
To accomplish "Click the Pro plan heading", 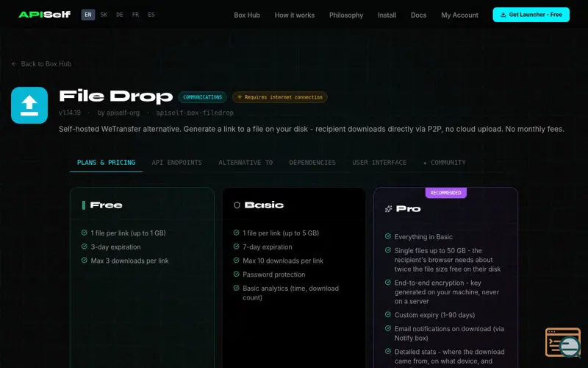I will [409, 209].
